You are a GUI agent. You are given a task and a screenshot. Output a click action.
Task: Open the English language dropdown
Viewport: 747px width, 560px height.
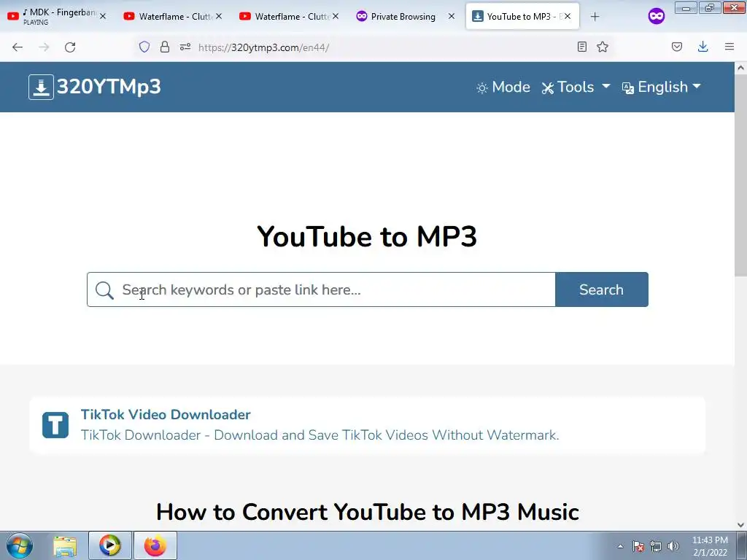(x=661, y=87)
